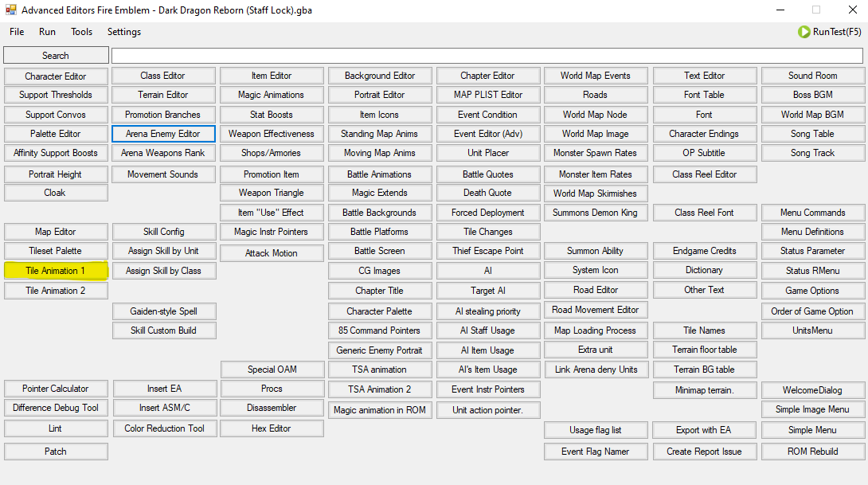Open Assign Skill by Class

164,271
